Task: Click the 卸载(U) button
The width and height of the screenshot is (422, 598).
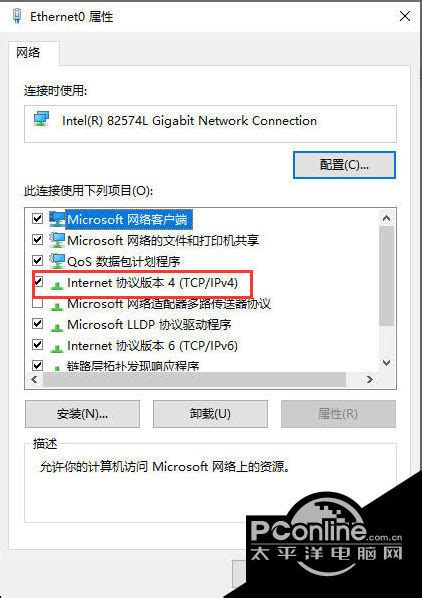Action: click(210, 414)
